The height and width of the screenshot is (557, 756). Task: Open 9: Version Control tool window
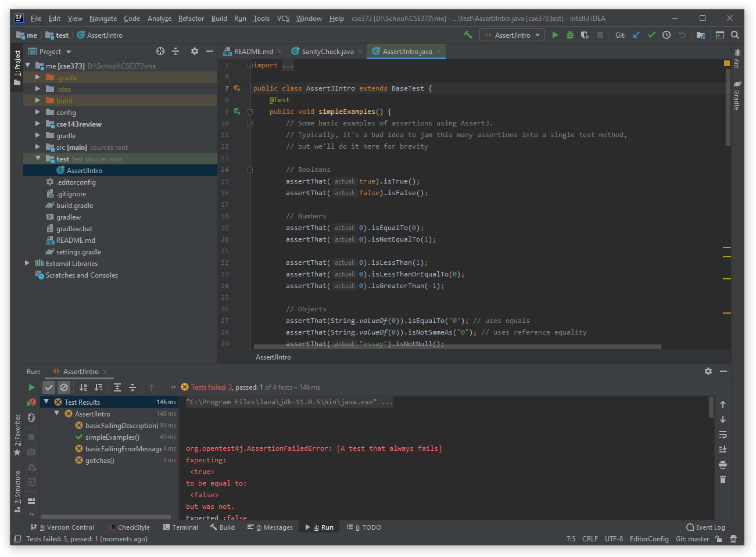click(63, 527)
